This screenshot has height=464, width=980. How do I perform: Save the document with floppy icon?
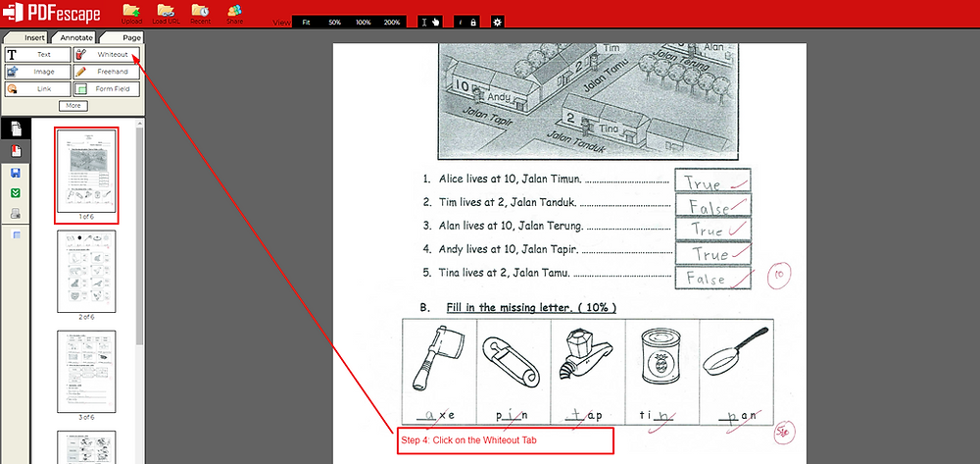point(17,173)
